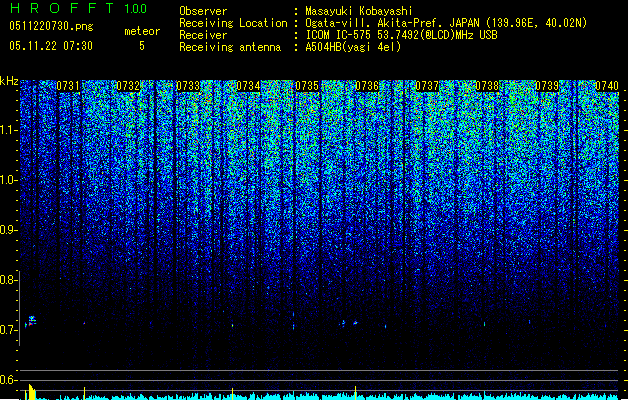
Task: Click the tall yellow power spike at start
Action: tap(30, 392)
